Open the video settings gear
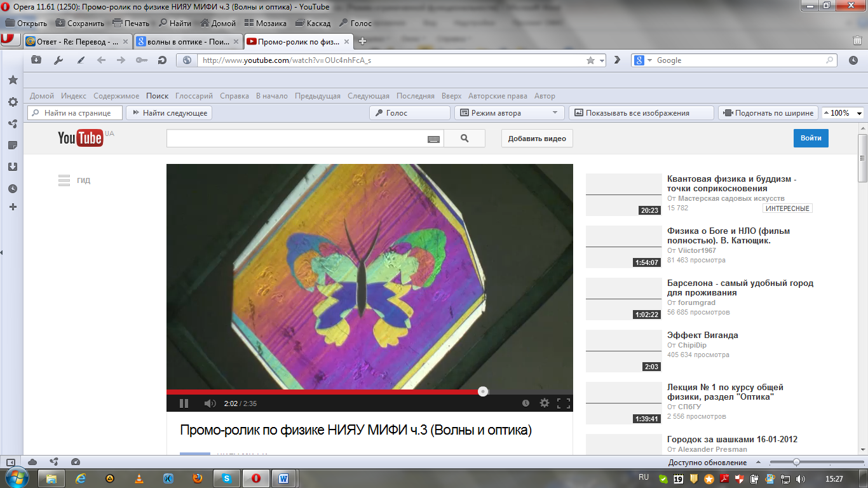The image size is (868, 488). [544, 403]
